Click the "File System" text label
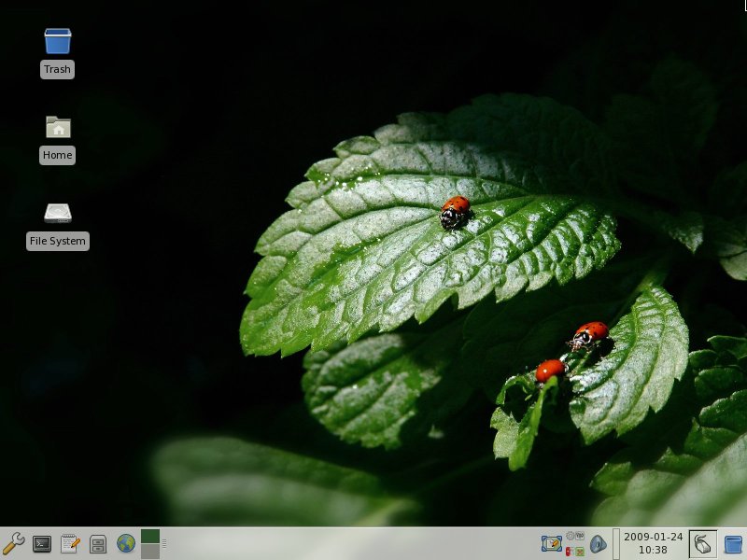The image size is (747, 560). pos(58,241)
